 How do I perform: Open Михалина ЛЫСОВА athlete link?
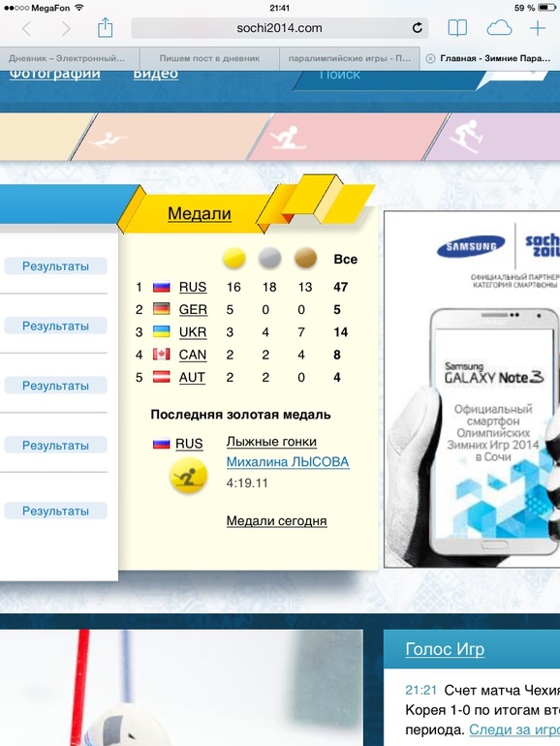[288, 462]
